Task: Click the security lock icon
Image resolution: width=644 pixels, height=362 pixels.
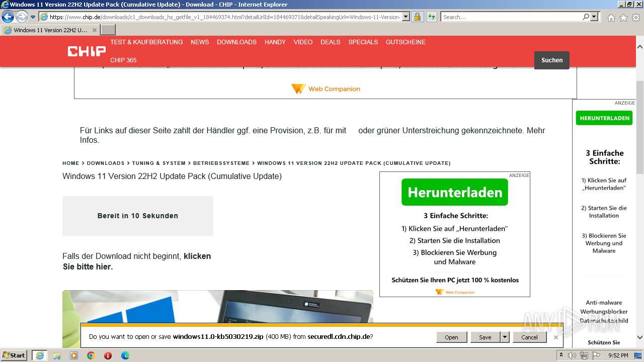Action: tap(418, 17)
